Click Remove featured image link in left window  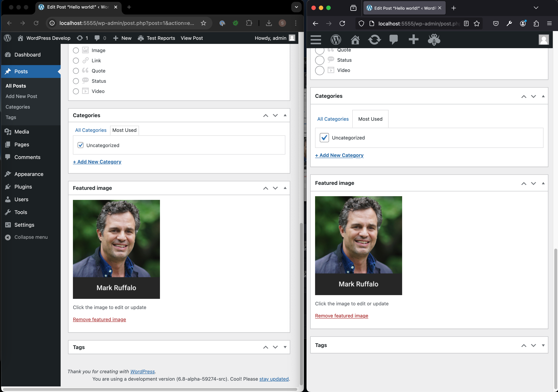point(99,319)
